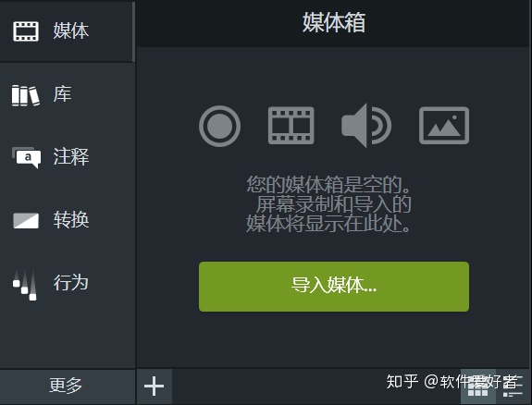Add media with the plus button
532x405 pixels.
(x=154, y=386)
